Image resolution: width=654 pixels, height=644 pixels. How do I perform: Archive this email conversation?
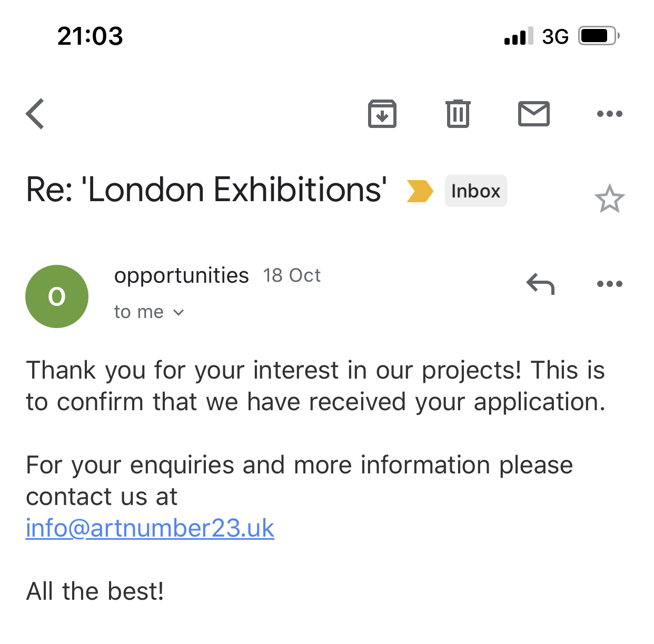[382, 114]
